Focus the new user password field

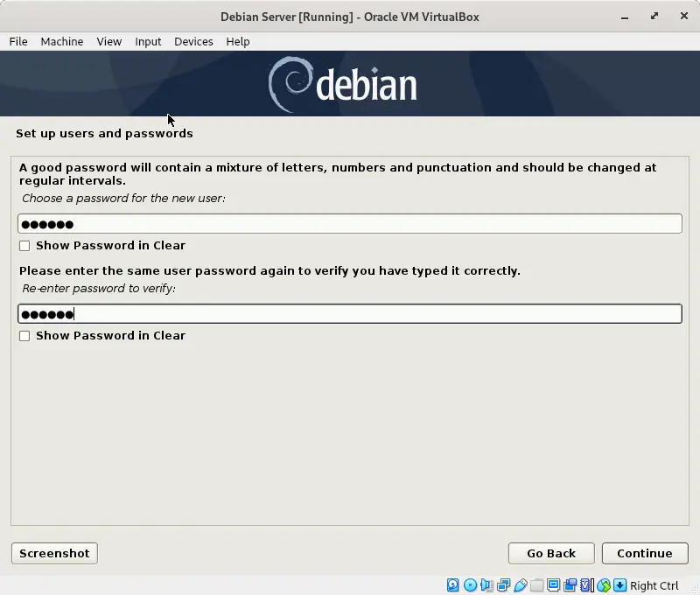[x=350, y=224]
